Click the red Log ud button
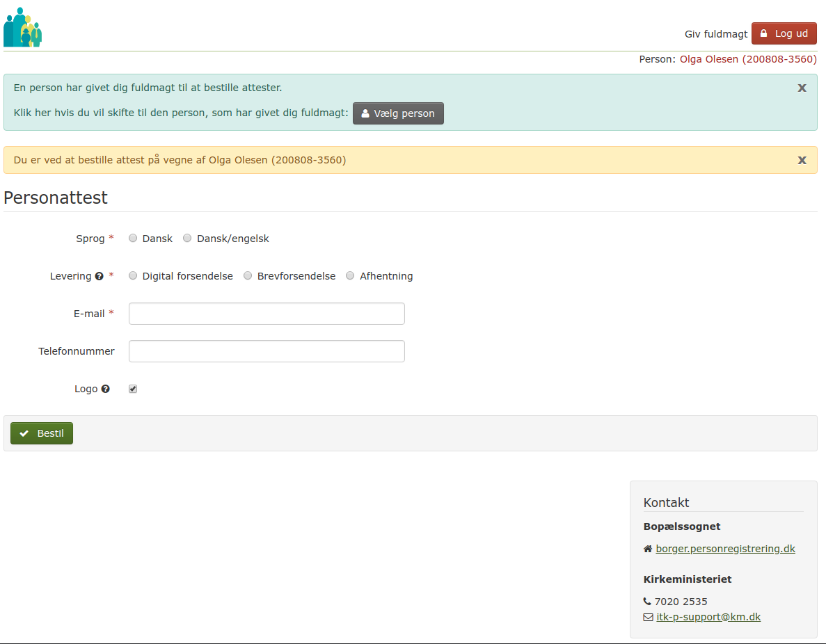Viewport: 826px width, 644px height. point(784,33)
